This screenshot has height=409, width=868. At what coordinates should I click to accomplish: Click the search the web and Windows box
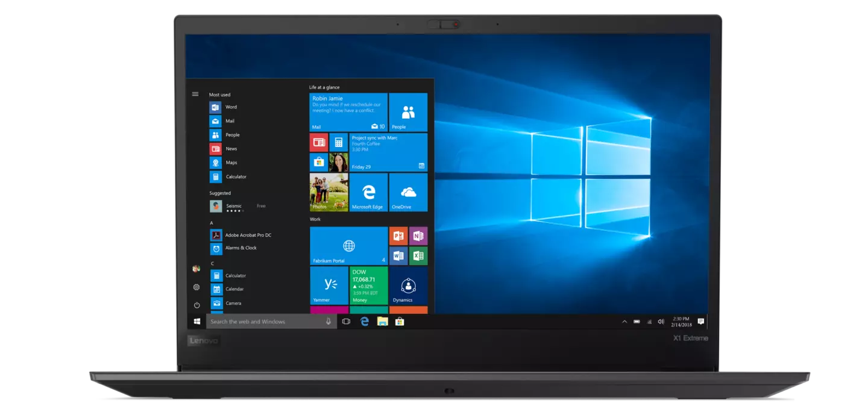click(271, 322)
